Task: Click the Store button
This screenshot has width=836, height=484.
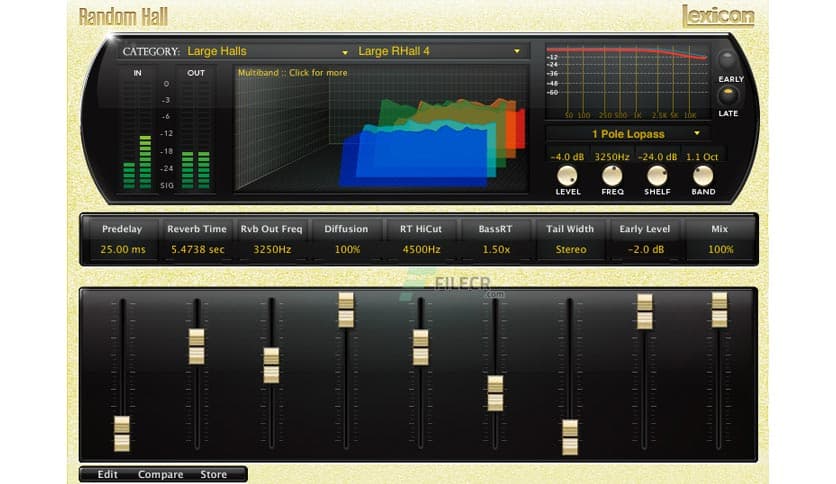Action: click(214, 474)
